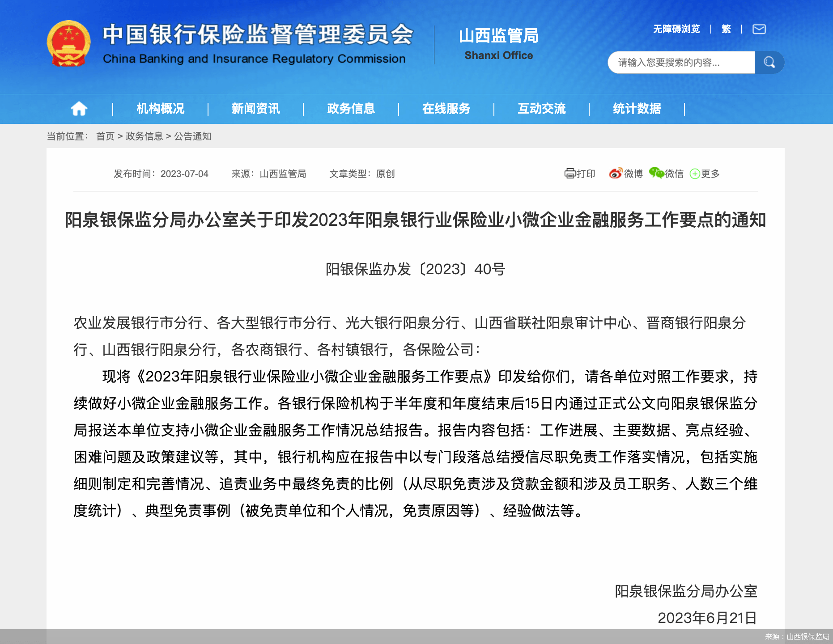The width and height of the screenshot is (833, 644).
Task: Click source text 来源：山西监管局
Action: [268, 174]
